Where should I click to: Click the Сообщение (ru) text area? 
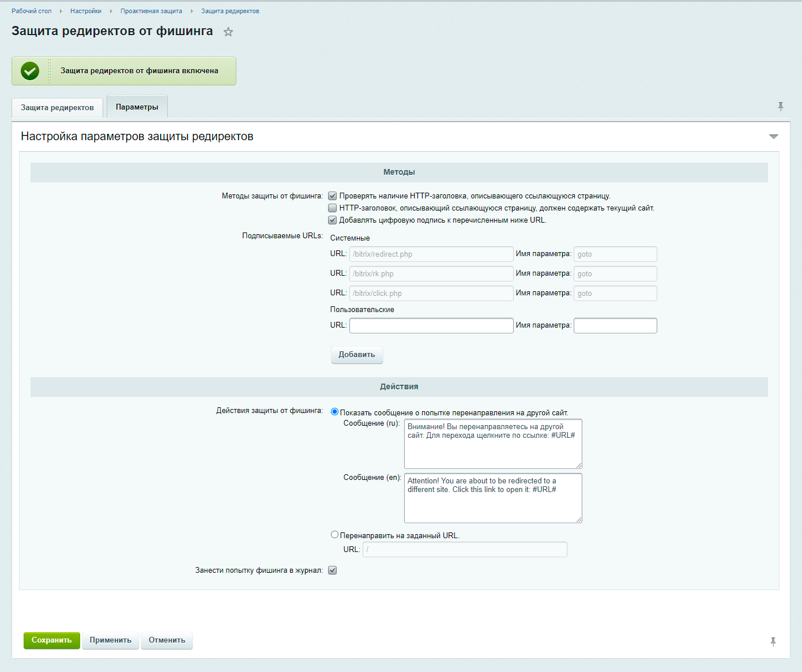[x=493, y=444]
